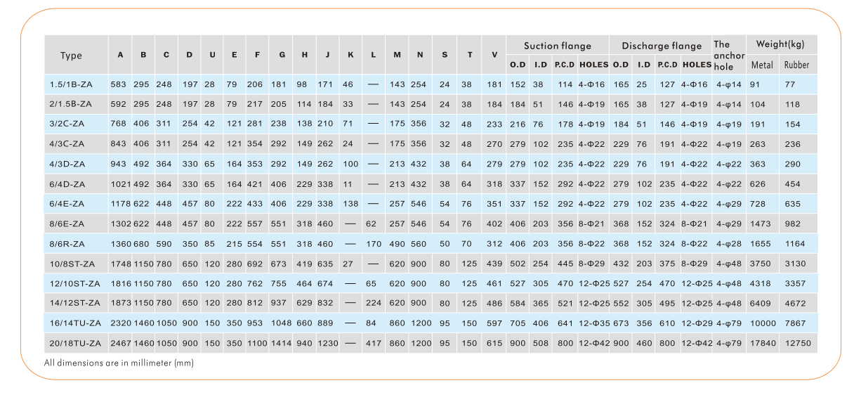Select the 6/4D-ZA type row label
Screen dimensions: 868x395
(x=67, y=184)
